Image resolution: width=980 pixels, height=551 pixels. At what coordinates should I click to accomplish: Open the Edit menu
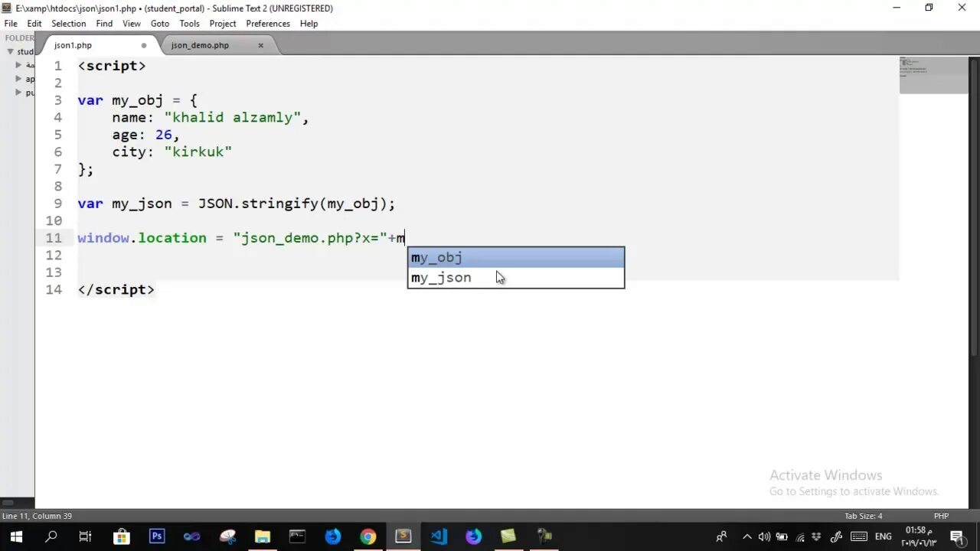click(x=34, y=24)
